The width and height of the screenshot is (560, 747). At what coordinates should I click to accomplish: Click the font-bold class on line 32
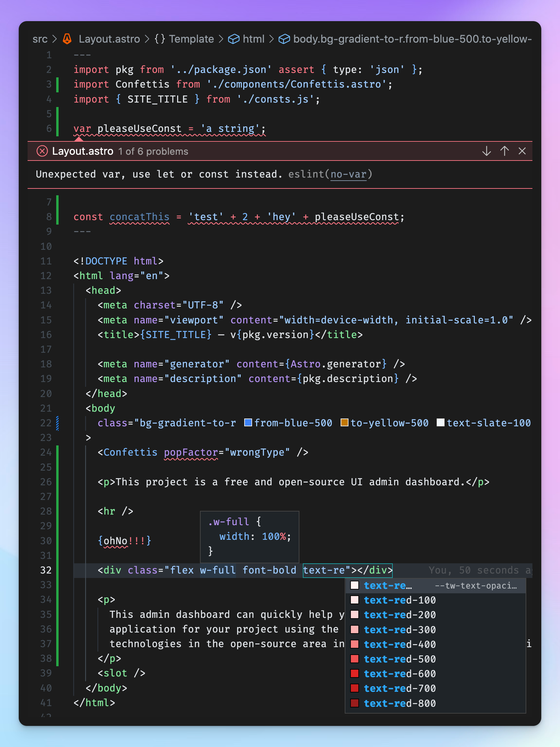tap(269, 570)
